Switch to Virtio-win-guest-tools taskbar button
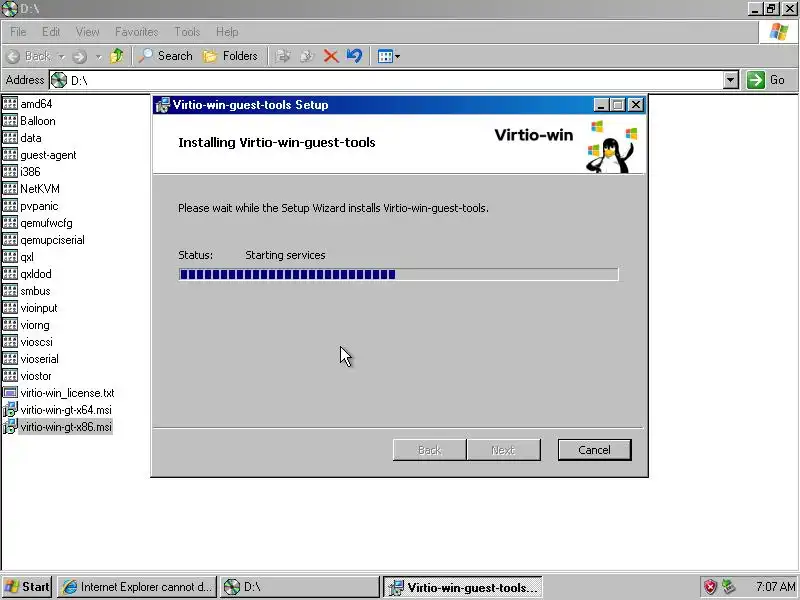800x600 pixels. click(462, 587)
